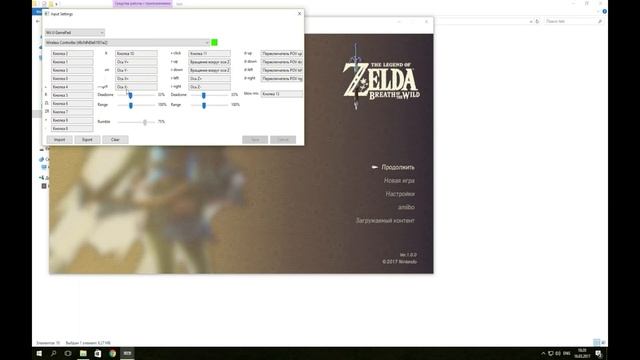Select the Кнопка 5 mapping field

[x=72, y=95]
